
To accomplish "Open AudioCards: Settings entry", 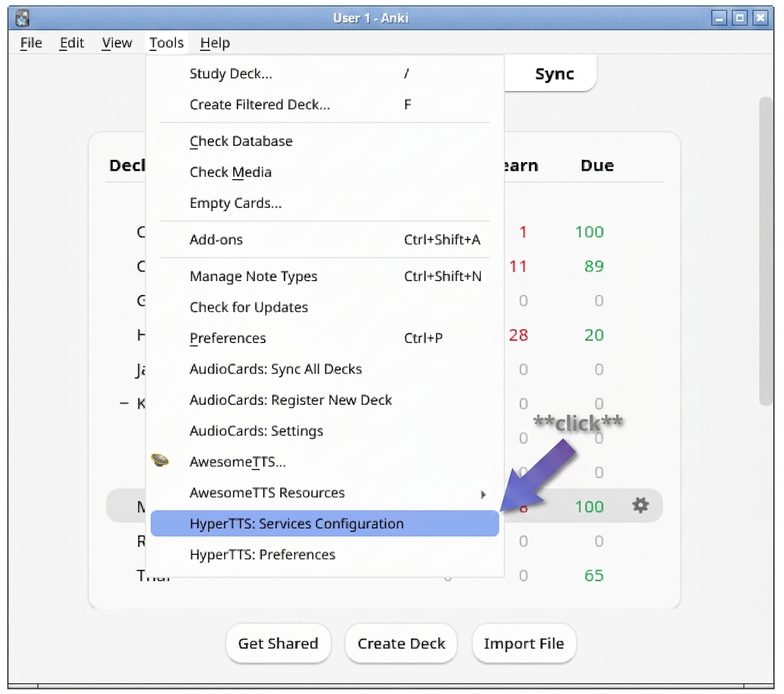I will [324, 431].
